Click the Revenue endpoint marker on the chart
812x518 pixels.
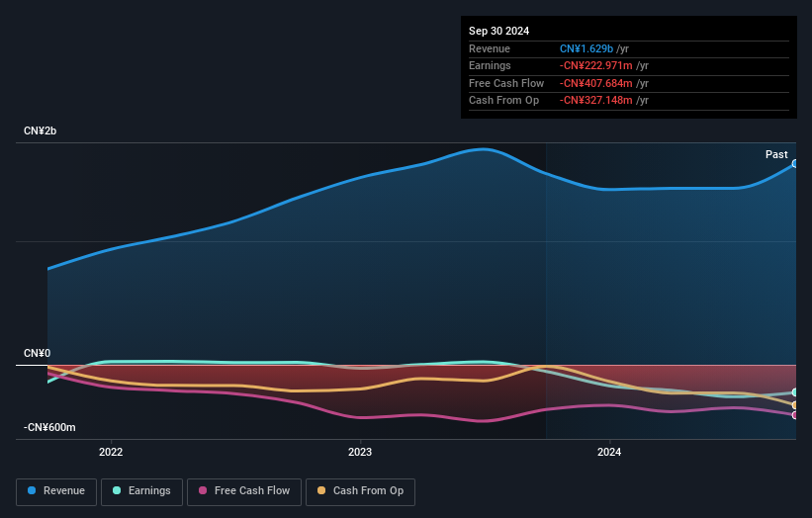click(x=795, y=163)
